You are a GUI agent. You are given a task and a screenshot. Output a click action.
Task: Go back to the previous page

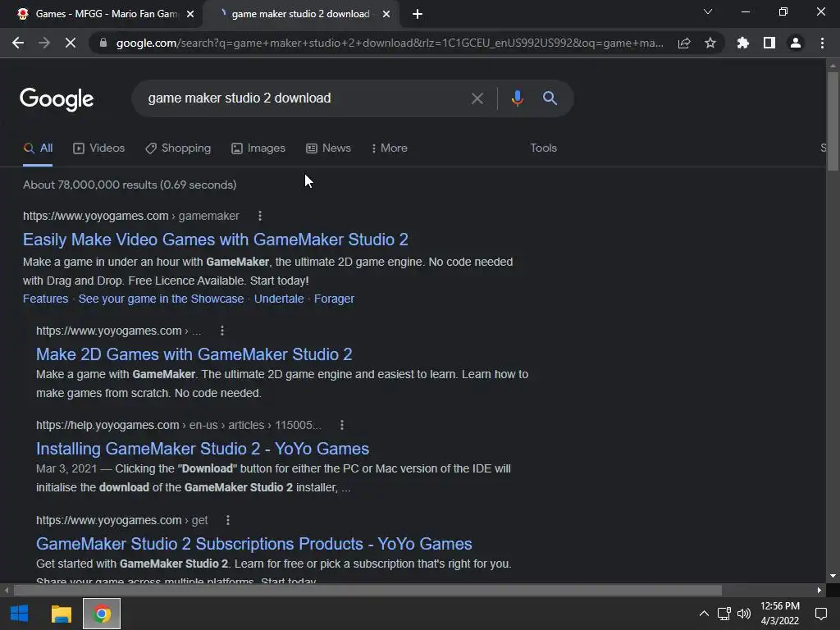click(18, 43)
